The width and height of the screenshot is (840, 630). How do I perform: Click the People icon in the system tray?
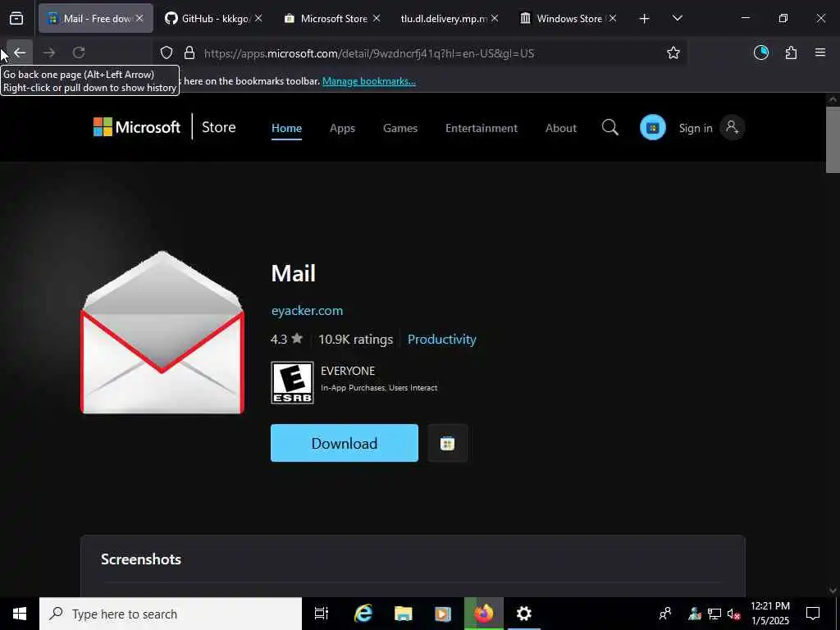664,614
